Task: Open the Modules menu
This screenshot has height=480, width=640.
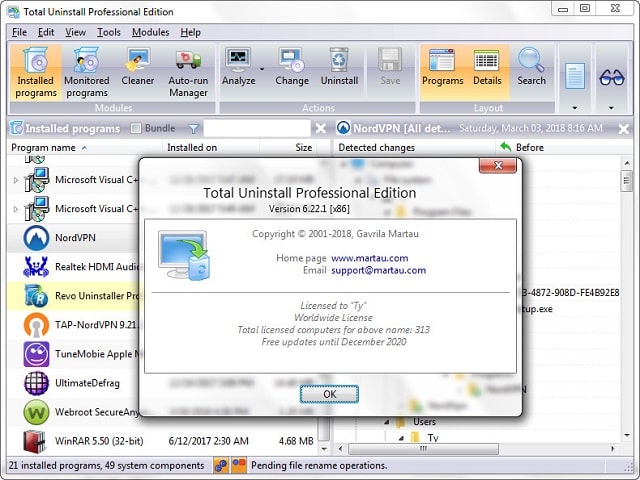Action: point(151,32)
